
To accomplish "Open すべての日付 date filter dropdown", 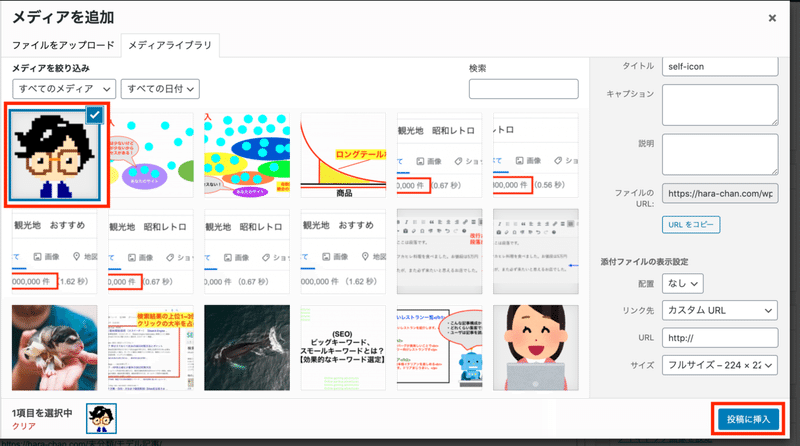I will click(x=160, y=89).
